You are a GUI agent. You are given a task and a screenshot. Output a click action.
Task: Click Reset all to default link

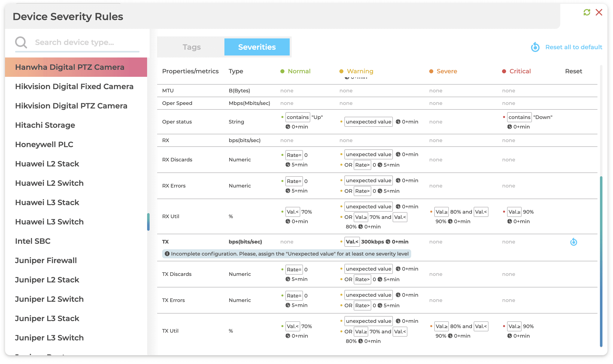[574, 47]
